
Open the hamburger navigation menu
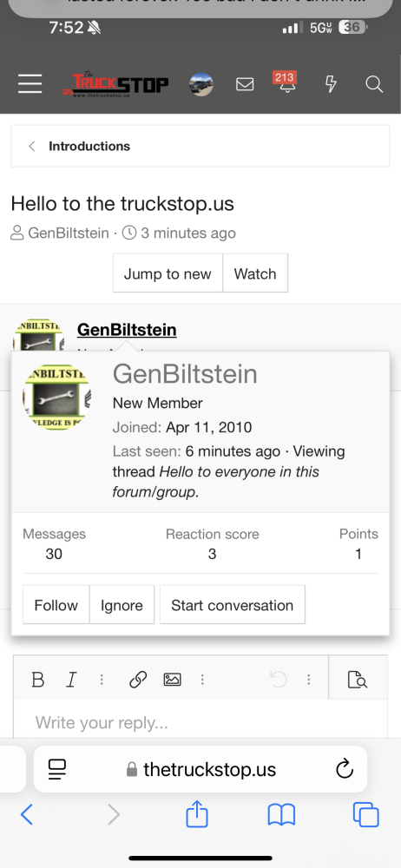[30, 84]
